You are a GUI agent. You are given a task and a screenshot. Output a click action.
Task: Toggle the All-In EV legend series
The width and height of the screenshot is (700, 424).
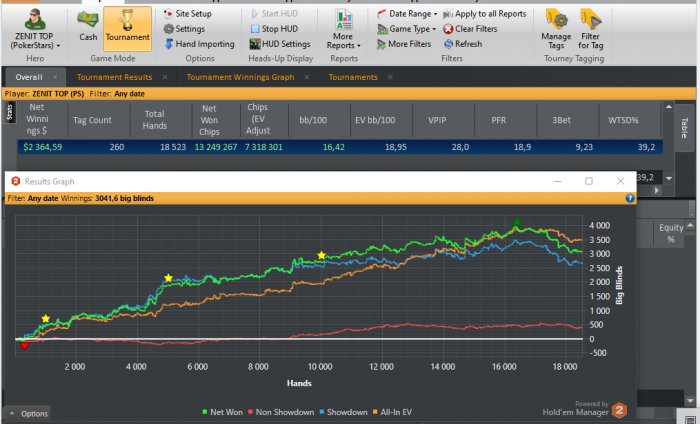pos(392,412)
